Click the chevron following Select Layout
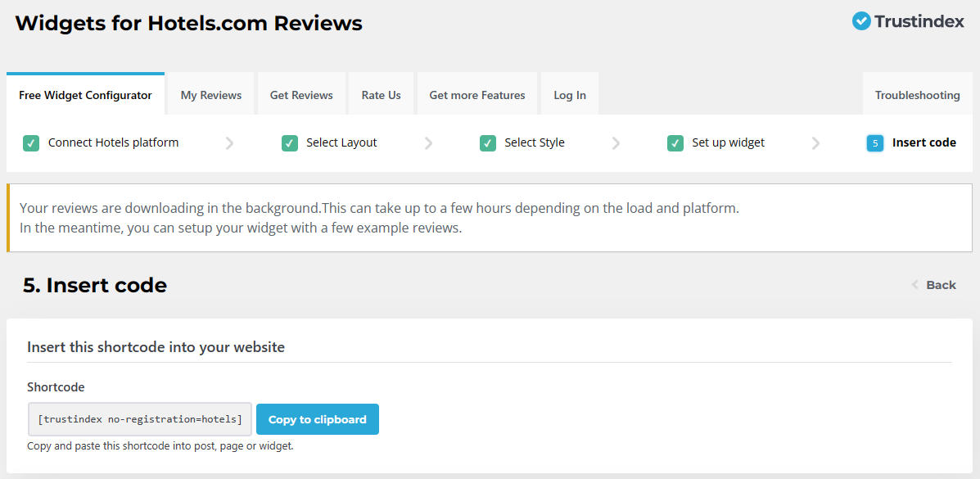 (429, 142)
